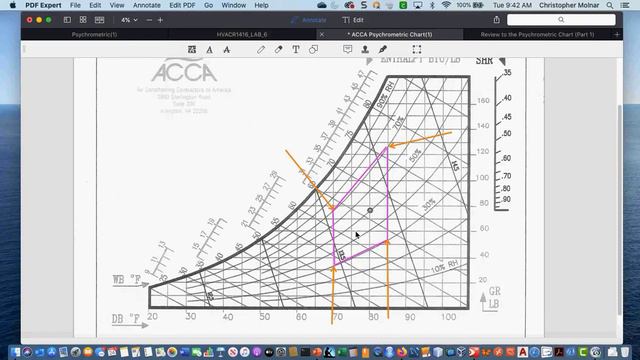Select the underline text tool
The image size is (640, 360).
pos(209,50)
